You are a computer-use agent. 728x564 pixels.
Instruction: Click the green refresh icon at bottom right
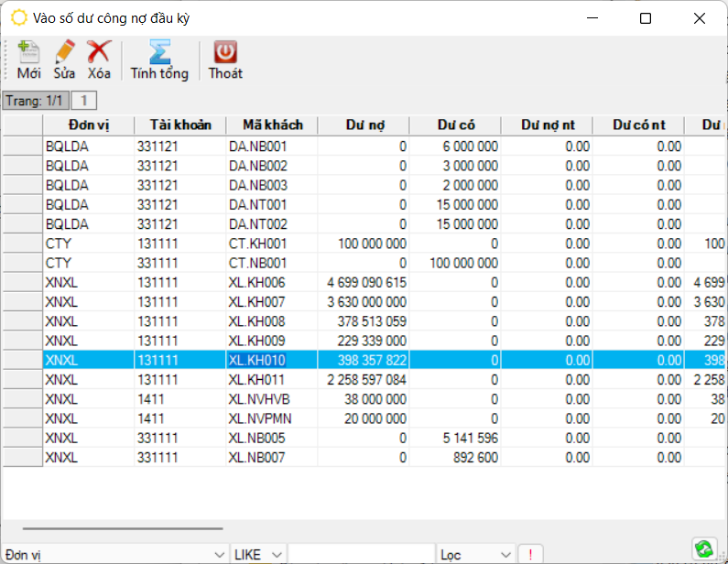coord(703,548)
